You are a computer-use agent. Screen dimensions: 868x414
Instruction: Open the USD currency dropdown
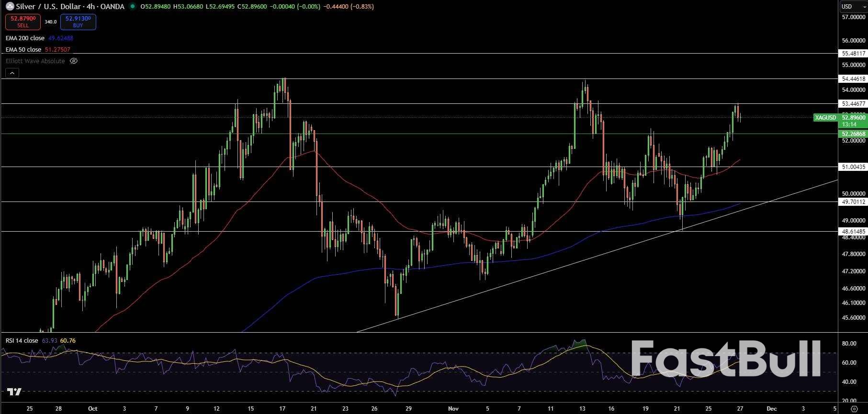coord(854,7)
